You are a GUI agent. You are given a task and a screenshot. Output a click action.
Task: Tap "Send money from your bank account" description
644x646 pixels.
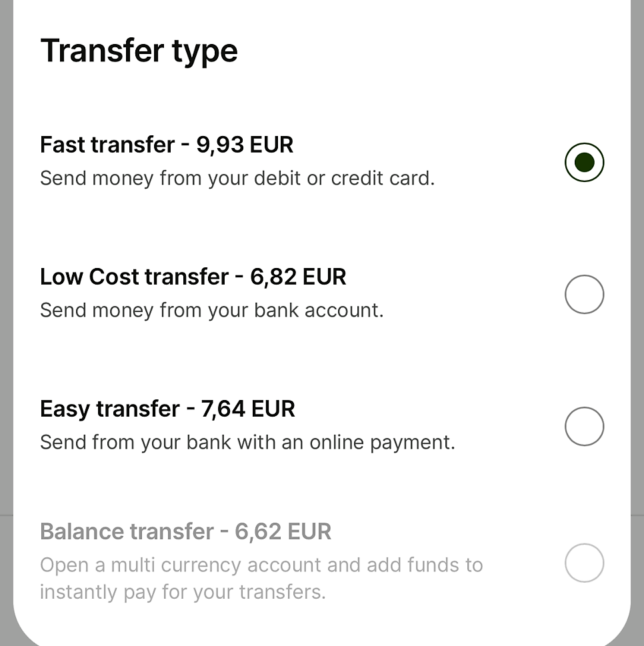point(211,311)
